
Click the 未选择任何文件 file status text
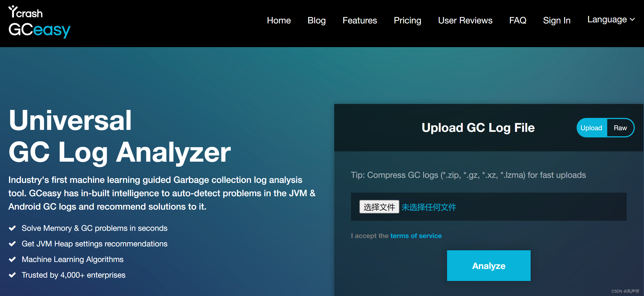coord(429,207)
